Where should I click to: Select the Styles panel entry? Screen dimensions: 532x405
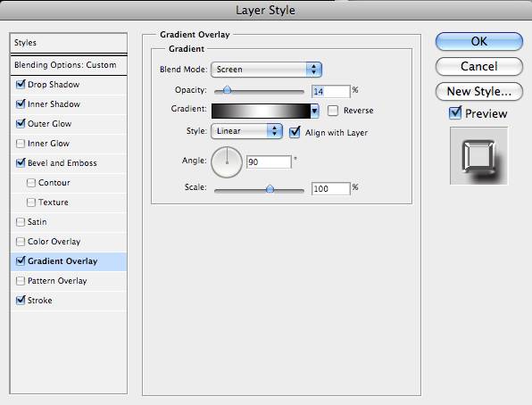point(69,43)
